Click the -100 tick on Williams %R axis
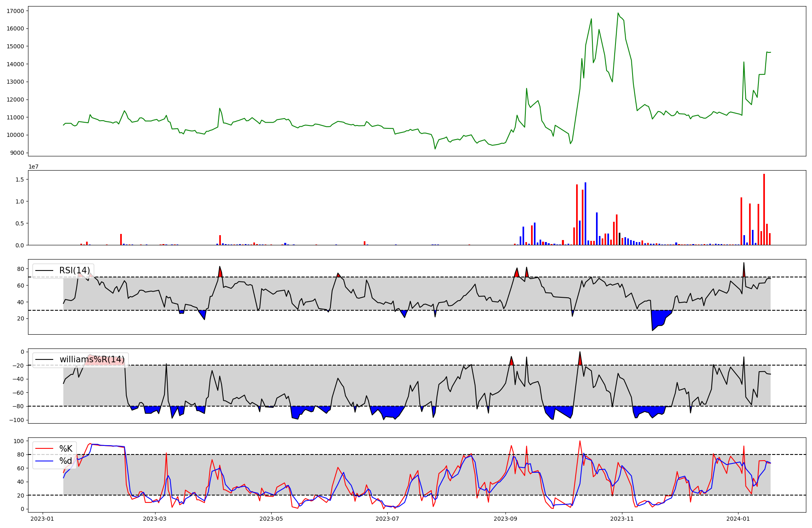This screenshot has width=812, height=528. pos(16,420)
